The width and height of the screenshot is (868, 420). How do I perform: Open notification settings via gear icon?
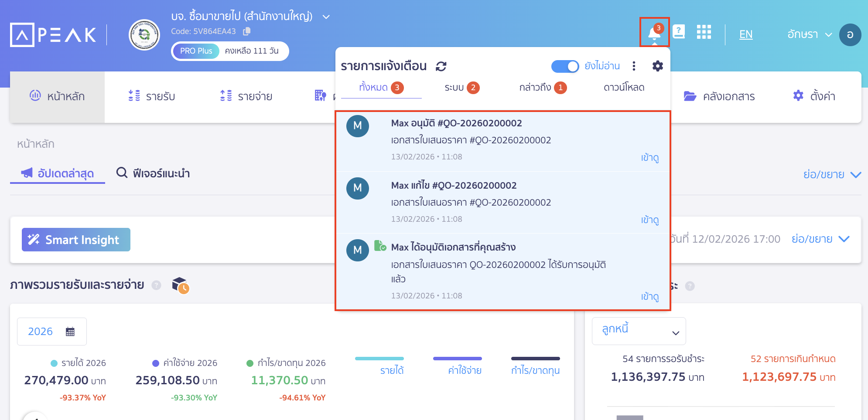point(657,66)
